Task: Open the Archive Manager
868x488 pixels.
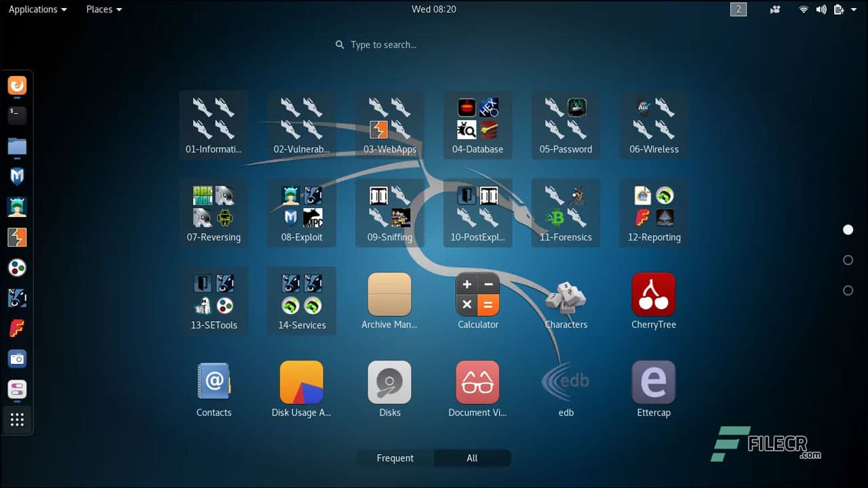Action: 389,293
